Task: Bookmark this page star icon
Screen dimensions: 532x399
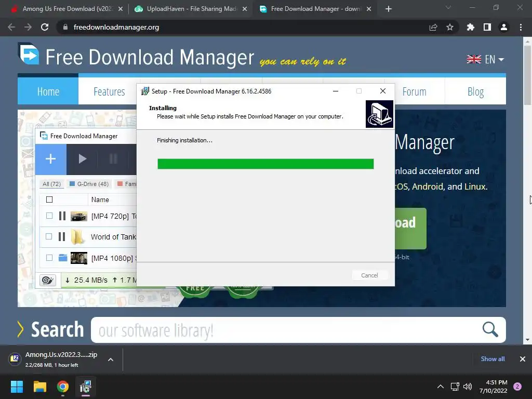Action: coord(450,27)
